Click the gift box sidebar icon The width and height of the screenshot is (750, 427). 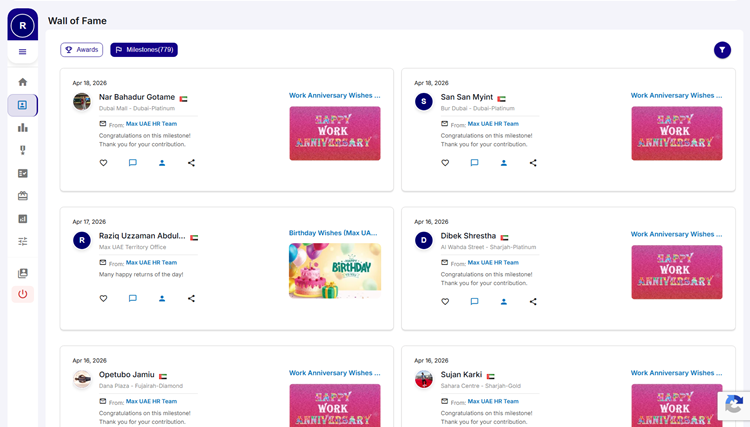(x=22, y=196)
